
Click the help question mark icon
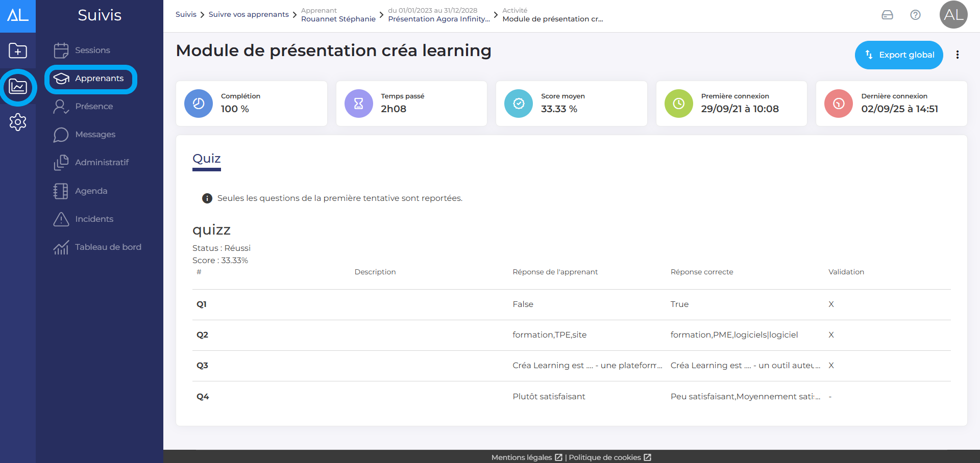(915, 15)
